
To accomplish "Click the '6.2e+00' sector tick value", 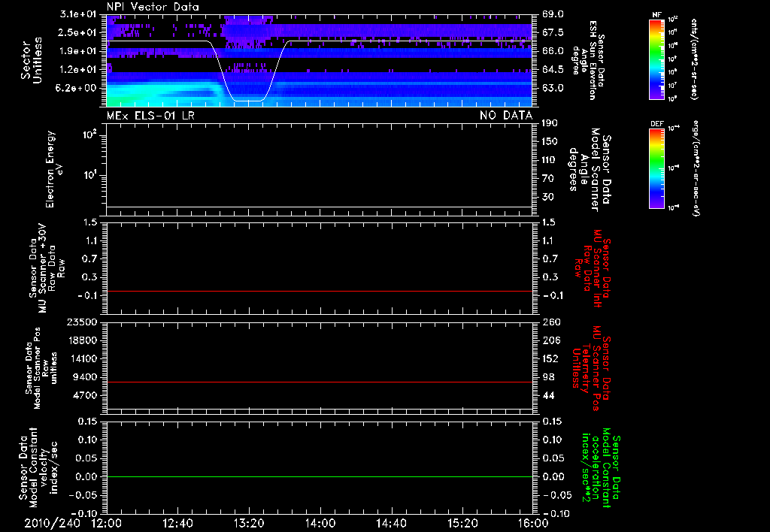I will pos(77,88).
